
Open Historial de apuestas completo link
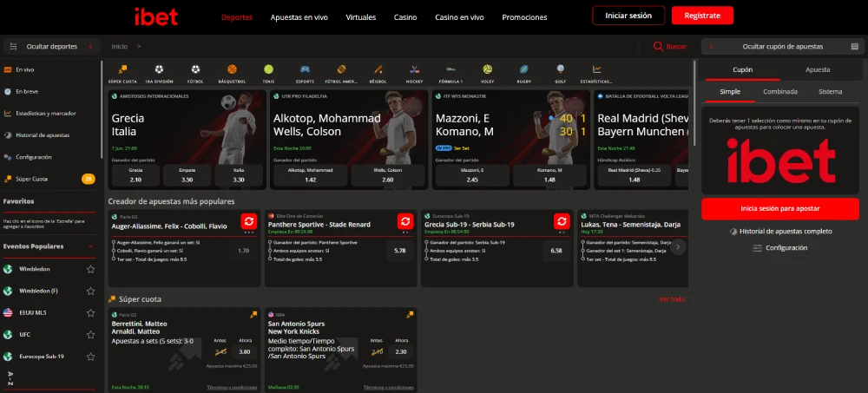pos(780,232)
